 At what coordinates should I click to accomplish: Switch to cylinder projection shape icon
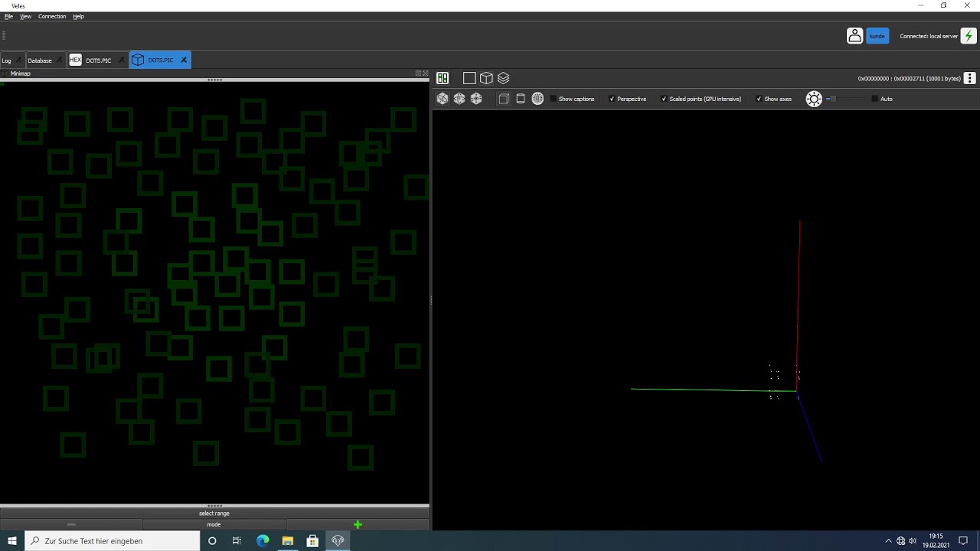click(521, 99)
